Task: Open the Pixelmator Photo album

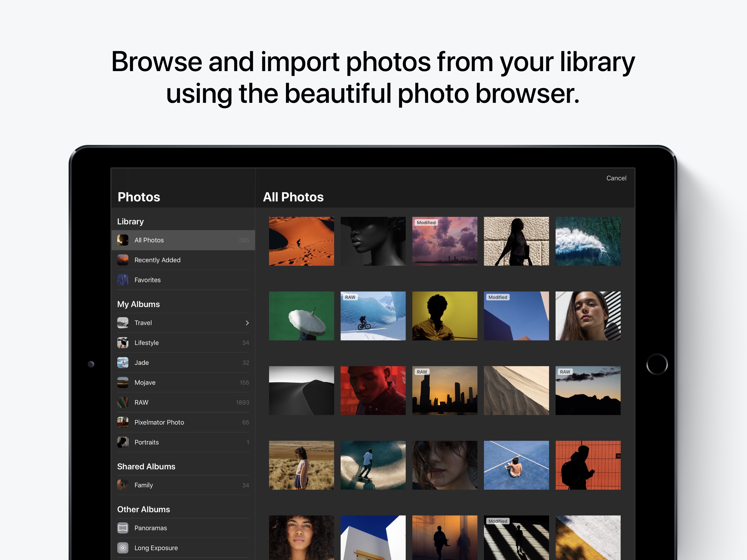Action: point(183,422)
